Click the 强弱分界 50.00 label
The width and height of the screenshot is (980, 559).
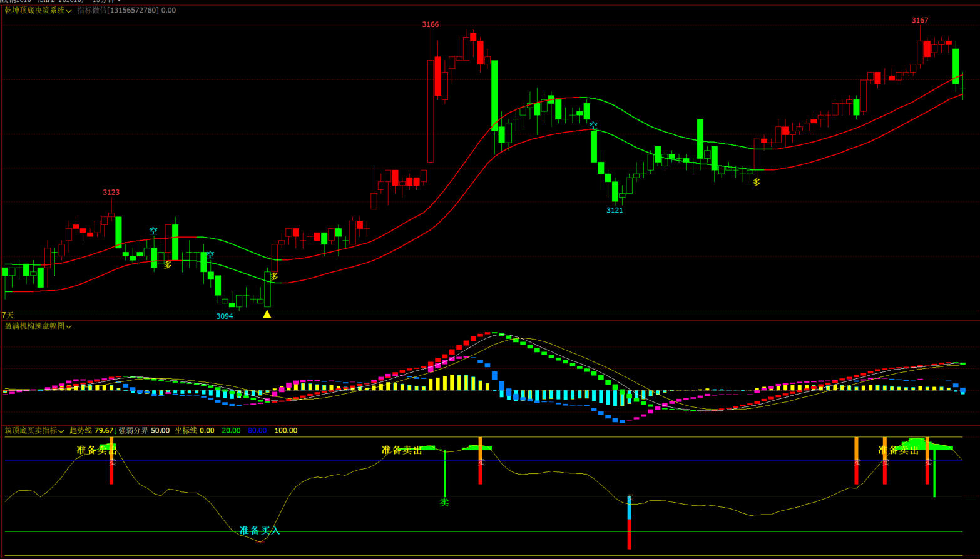144,431
